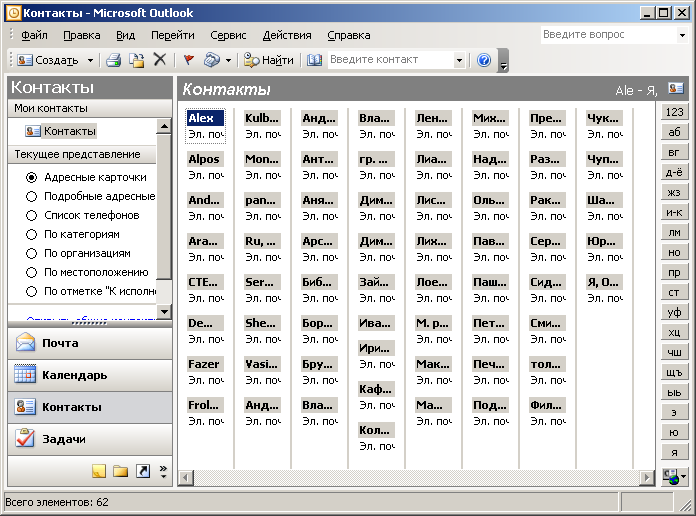Viewport: 696px width, 516px height.
Task: Collapse the Текущее представление header
Action: pos(82,155)
